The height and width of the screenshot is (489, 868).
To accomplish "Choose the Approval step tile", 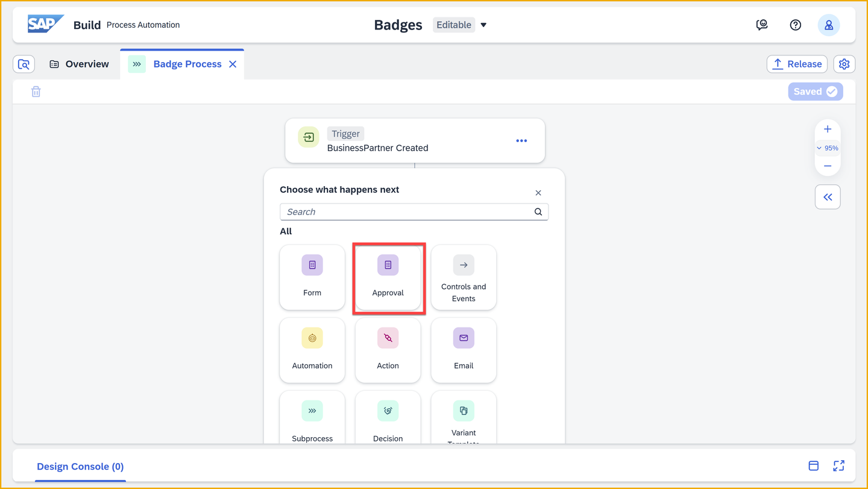I will pos(388,277).
